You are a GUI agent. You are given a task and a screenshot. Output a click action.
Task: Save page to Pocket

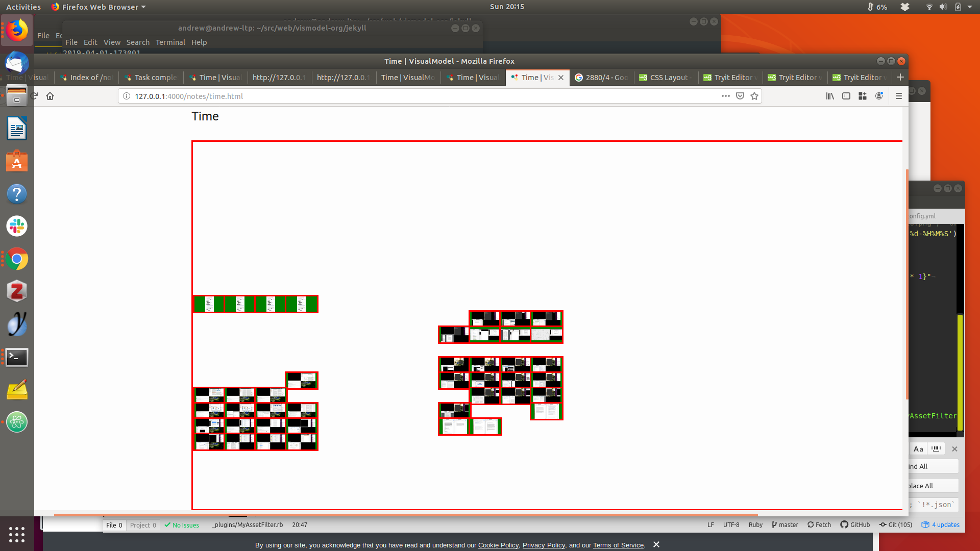pos(740,96)
